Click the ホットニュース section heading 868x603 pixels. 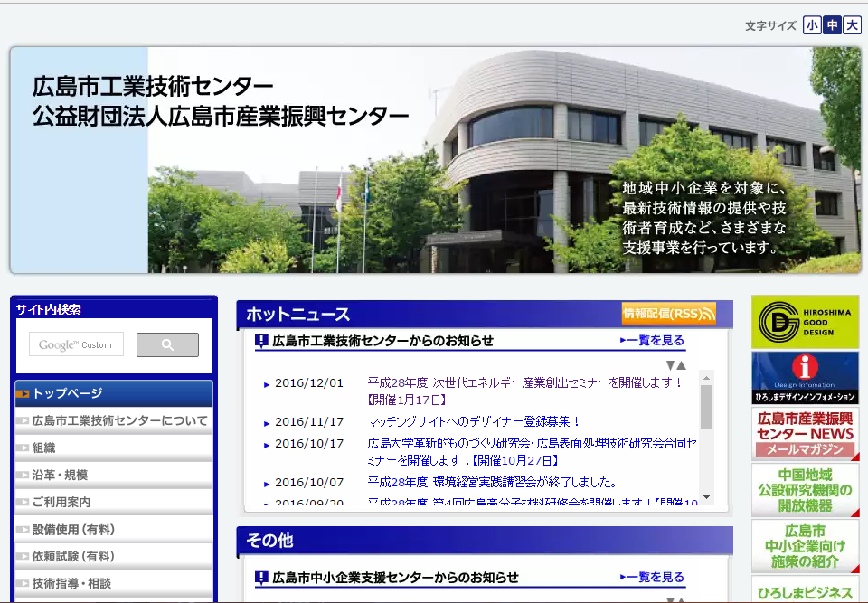(x=297, y=314)
